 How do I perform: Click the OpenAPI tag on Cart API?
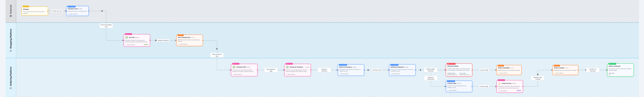tap(146, 45)
